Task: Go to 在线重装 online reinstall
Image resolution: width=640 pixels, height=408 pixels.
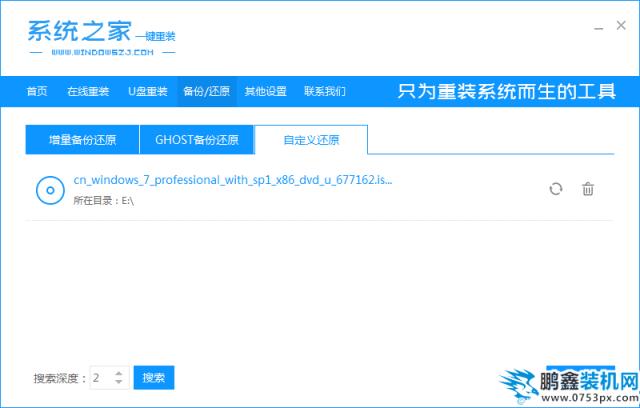Action: coord(88,91)
